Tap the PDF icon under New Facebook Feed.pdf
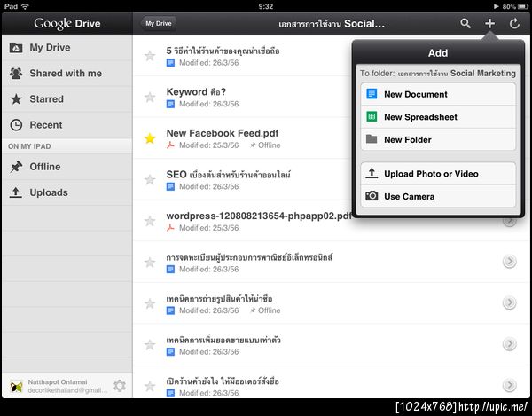 pyautogui.click(x=170, y=145)
